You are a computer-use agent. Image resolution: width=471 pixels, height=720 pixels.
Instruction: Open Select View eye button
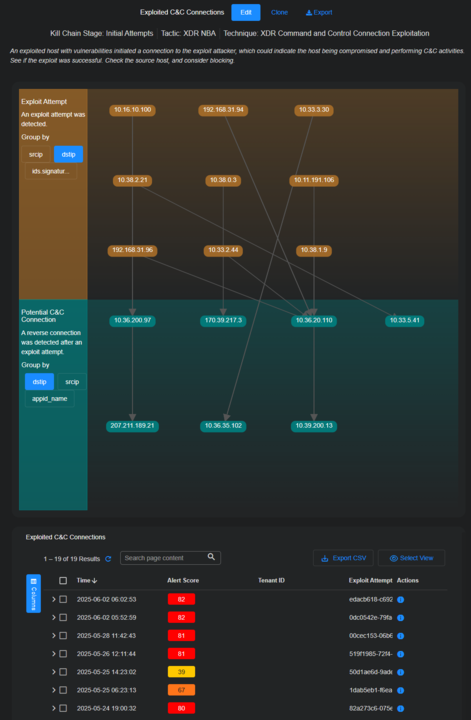pyautogui.click(x=411, y=558)
